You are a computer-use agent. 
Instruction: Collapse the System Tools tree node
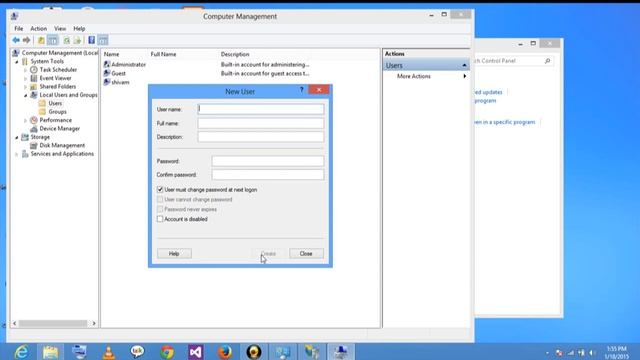pos(17,62)
